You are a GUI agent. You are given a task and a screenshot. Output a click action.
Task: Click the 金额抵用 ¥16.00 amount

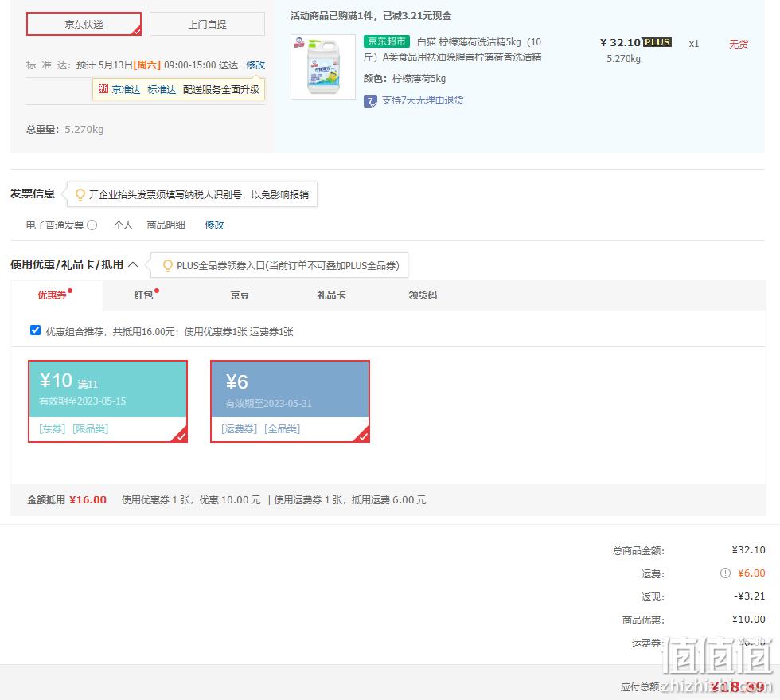pyautogui.click(x=88, y=500)
